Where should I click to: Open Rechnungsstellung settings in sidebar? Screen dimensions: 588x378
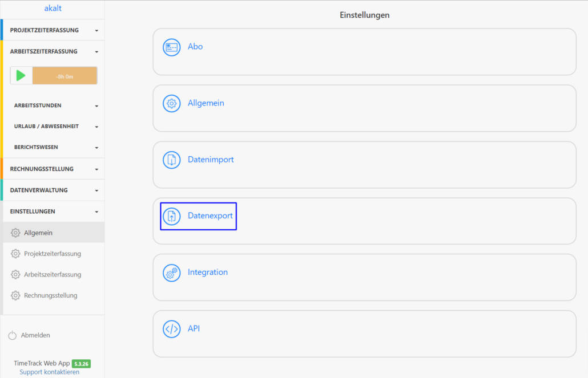coord(50,295)
